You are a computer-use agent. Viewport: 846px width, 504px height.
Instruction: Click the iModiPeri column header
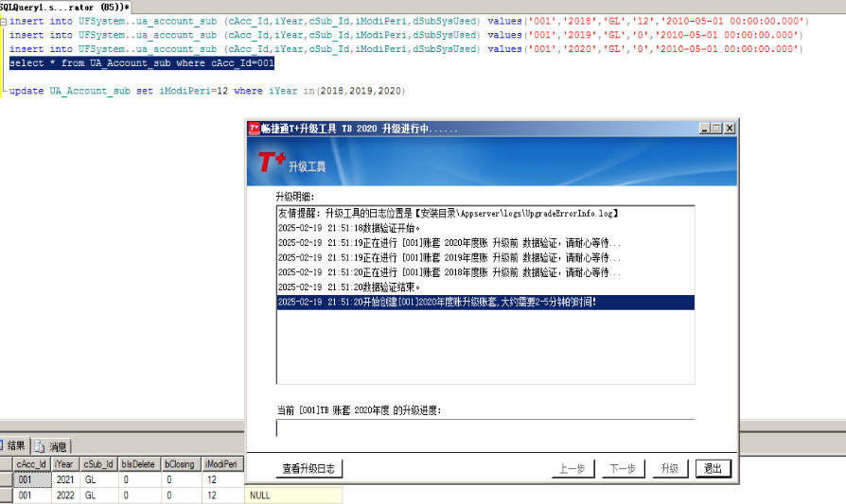[x=222, y=464]
